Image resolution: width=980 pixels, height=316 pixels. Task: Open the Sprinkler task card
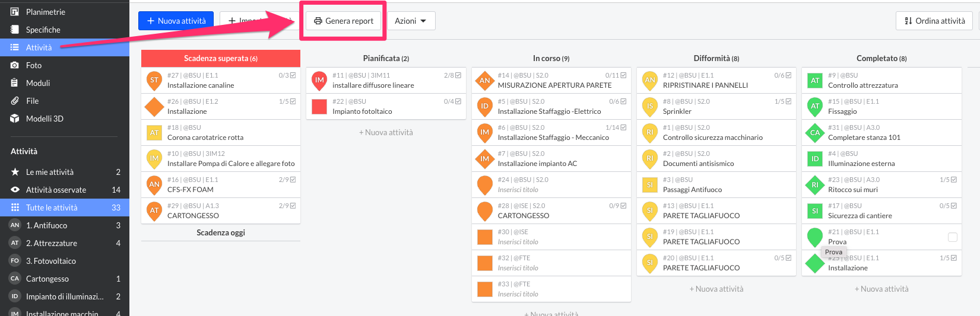[716, 107]
